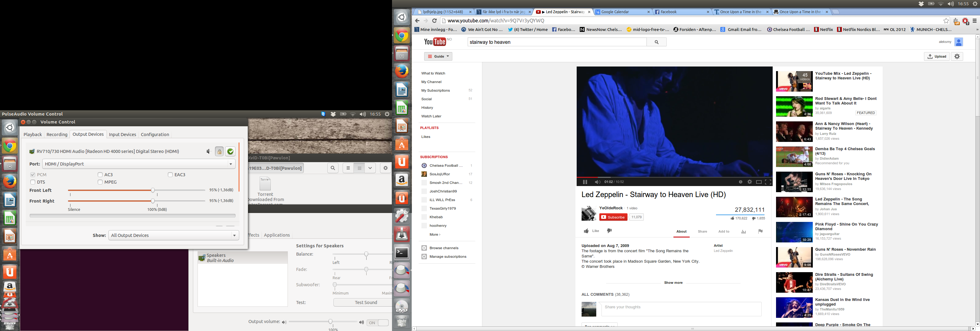Viewport: 980px width, 331px height.
Task: Switch to the Input Devices tab
Action: pyautogui.click(x=123, y=135)
